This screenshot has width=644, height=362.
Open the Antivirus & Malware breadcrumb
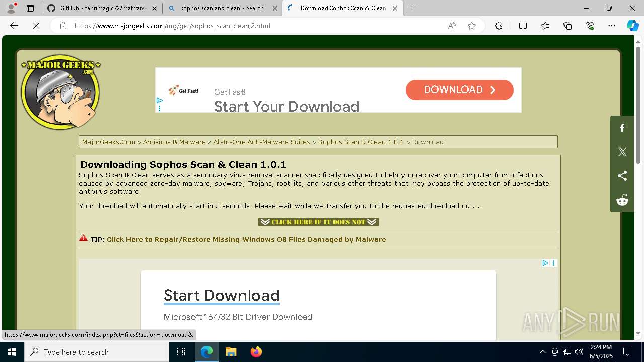click(x=174, y=142)
